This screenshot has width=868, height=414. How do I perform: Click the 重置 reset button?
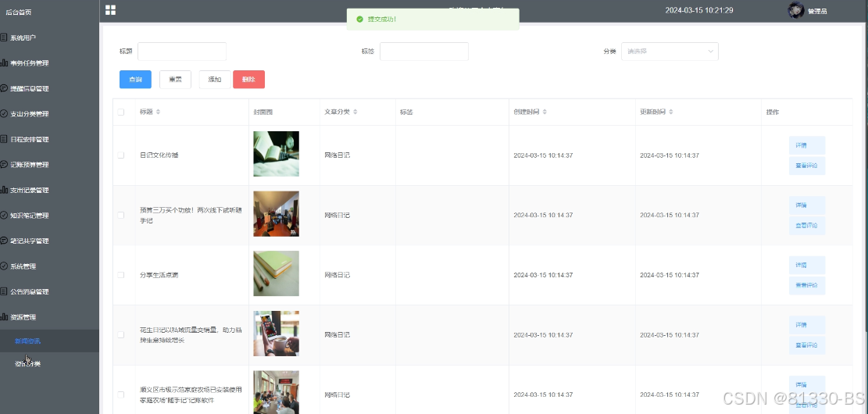tap(175, 79)
